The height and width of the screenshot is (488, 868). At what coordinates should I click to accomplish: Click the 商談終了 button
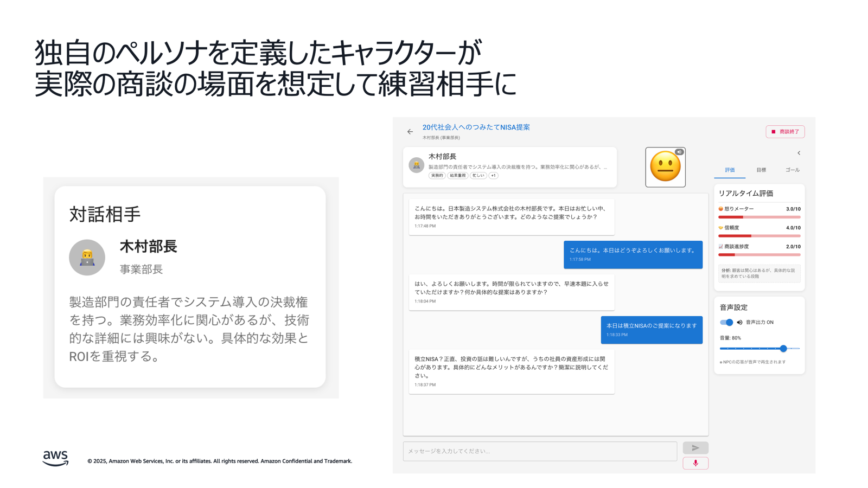785,132
